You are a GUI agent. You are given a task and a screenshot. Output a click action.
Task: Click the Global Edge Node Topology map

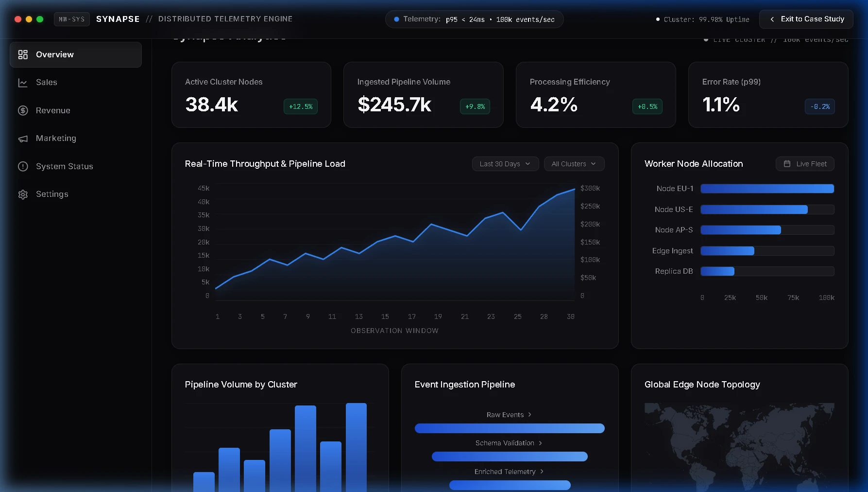[x=739, y=447]
